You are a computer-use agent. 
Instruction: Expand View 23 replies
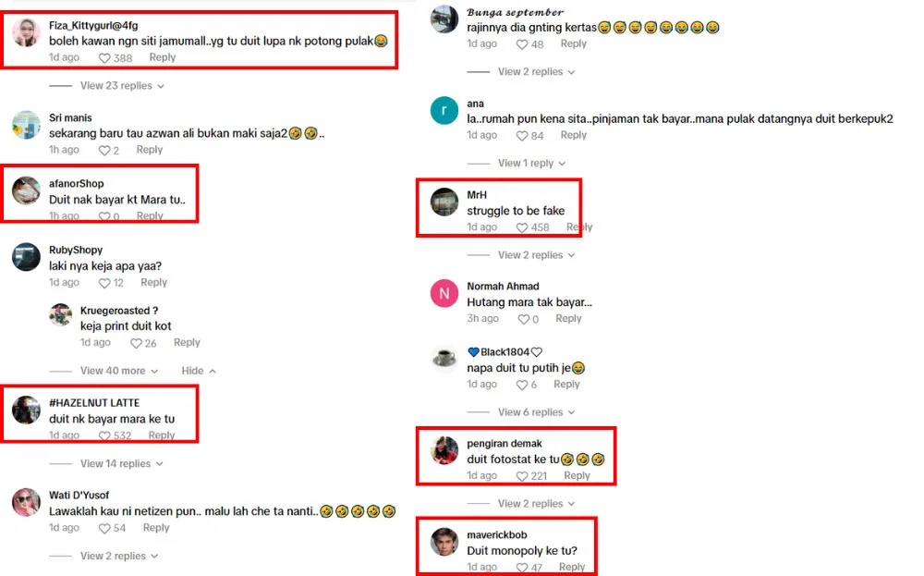click(x=122, y=85)
